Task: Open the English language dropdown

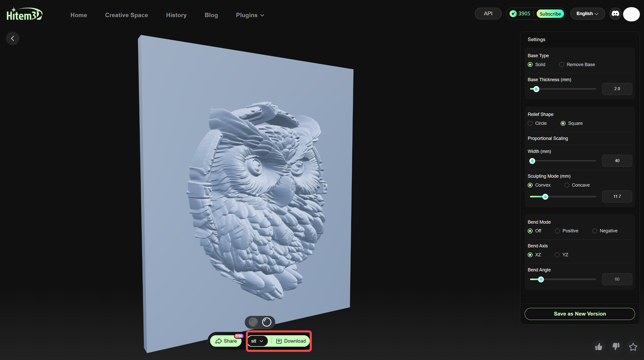Action: pyautogui.click(x=587, y=14)
